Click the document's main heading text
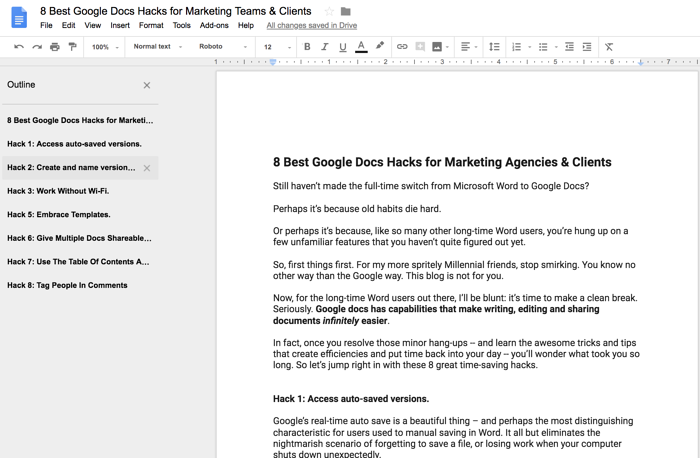 coord(442,162)
